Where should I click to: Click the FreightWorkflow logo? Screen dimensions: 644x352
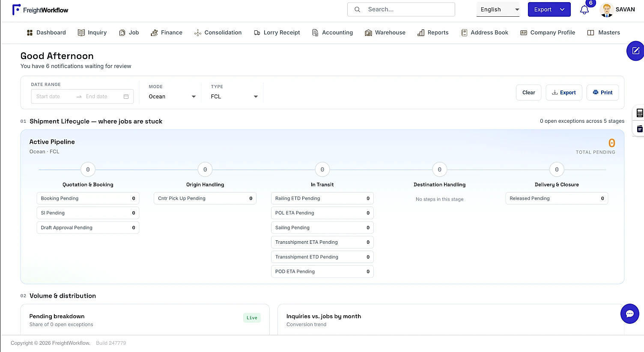40,10
